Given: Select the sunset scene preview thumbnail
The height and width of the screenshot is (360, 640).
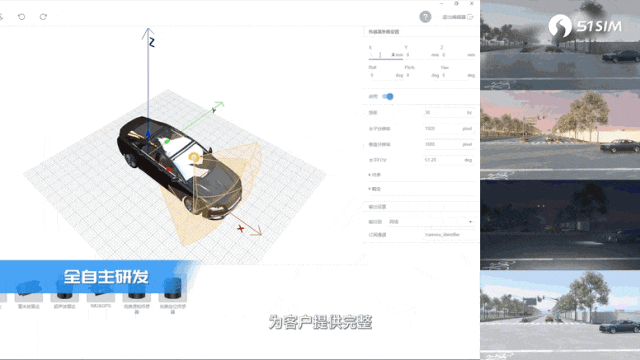Looking at the screenshot, I should pyautogui.click(x=560, y=135).
